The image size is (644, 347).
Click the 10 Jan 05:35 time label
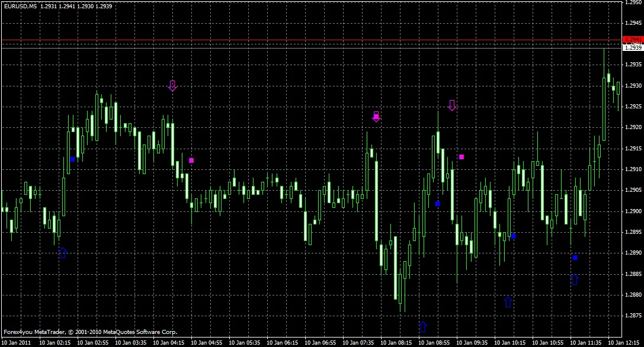[x=244, y=342]
